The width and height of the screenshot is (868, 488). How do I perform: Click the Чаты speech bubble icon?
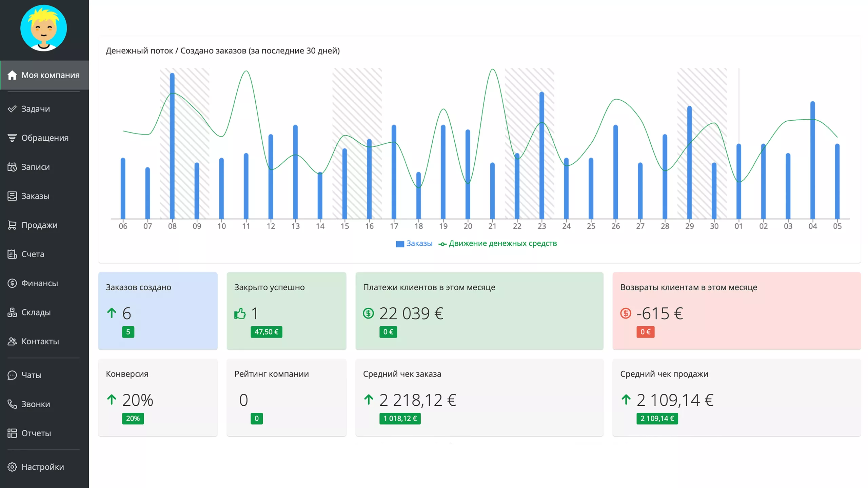pyautogui.click(x=12, y=375)
